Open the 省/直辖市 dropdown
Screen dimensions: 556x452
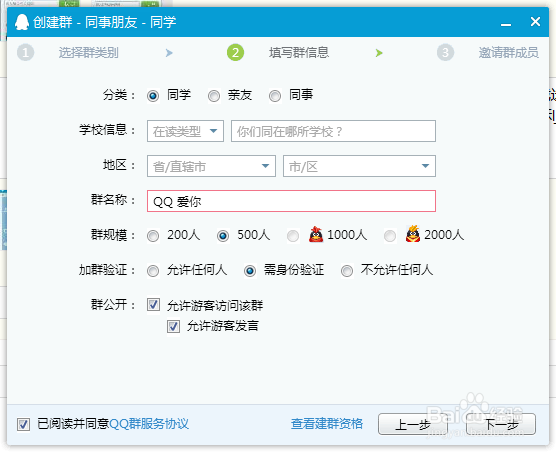click(211, 166)
